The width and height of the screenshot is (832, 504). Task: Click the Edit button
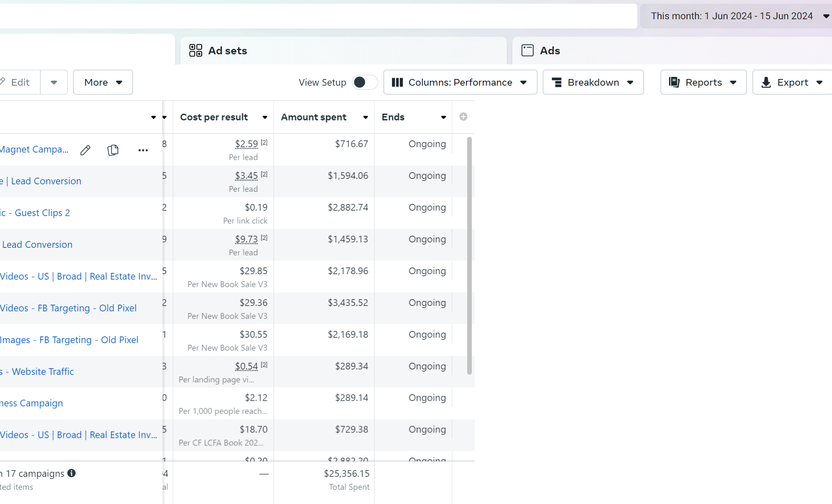(20, 82)
